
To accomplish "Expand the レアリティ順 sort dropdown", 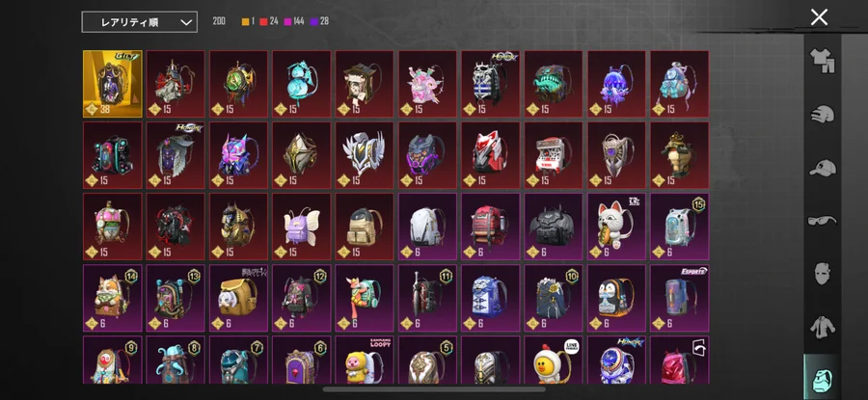I will (x=140, y=22).
